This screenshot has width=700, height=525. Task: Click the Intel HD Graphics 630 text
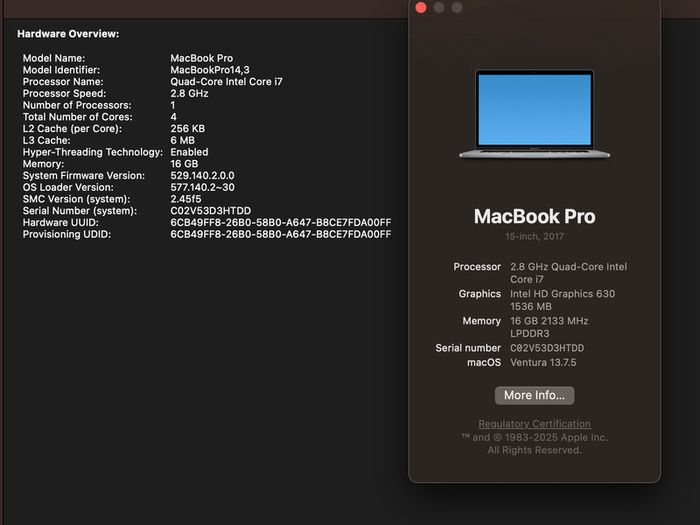click(562, 294)
